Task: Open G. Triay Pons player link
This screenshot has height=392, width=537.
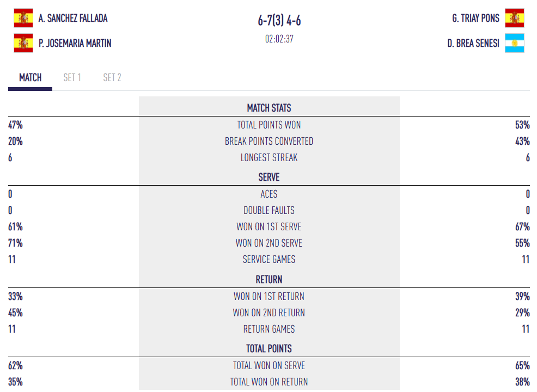Action: coord(475,18)
